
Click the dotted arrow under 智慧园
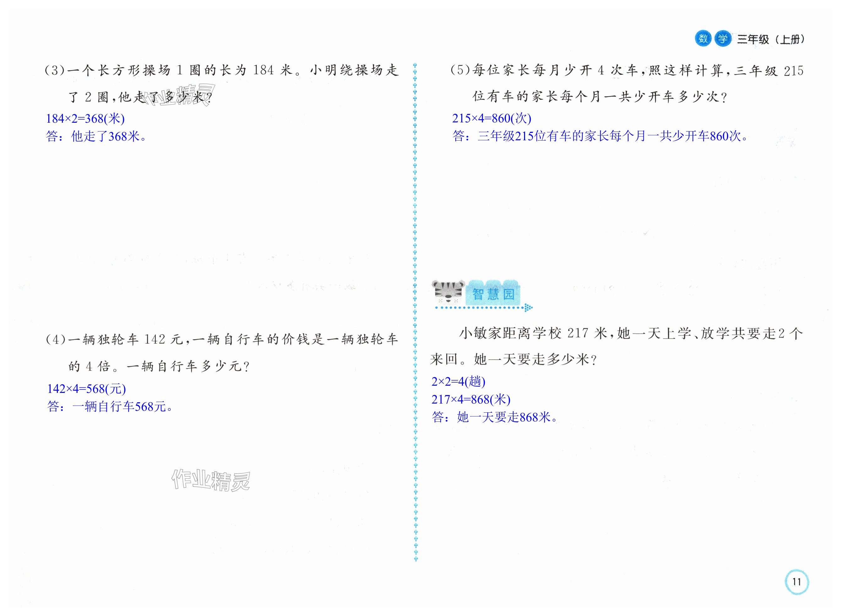click(484, 308)
